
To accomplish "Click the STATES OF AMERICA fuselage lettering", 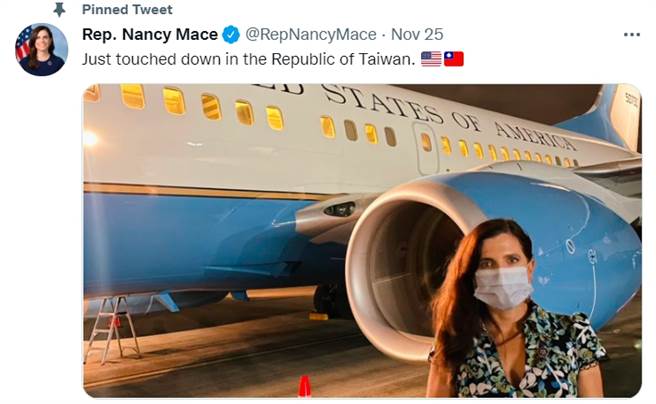I will pos(450,115).
